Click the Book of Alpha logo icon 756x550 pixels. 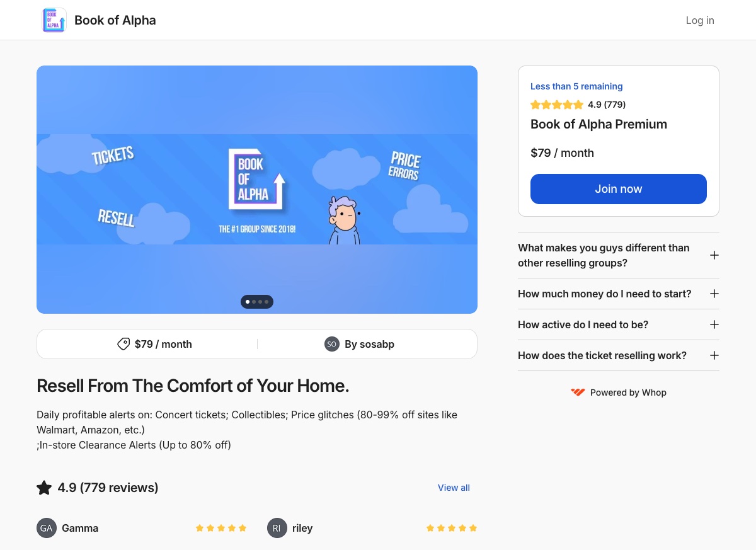[54, 20]
